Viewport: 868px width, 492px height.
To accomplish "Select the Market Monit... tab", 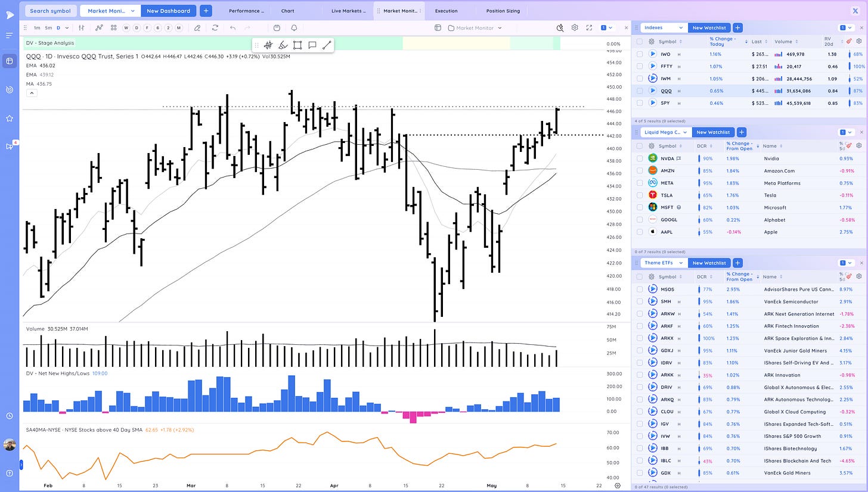I will click(399, 11).
